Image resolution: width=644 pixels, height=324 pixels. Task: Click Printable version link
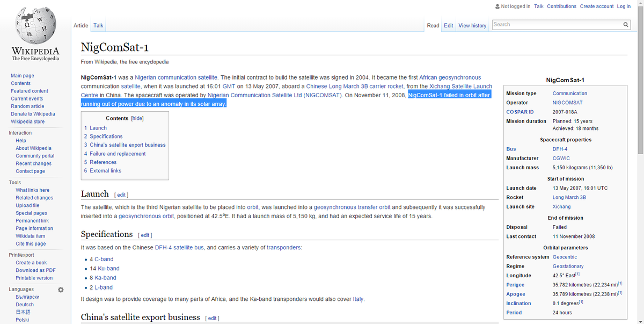tap(34, 278)
